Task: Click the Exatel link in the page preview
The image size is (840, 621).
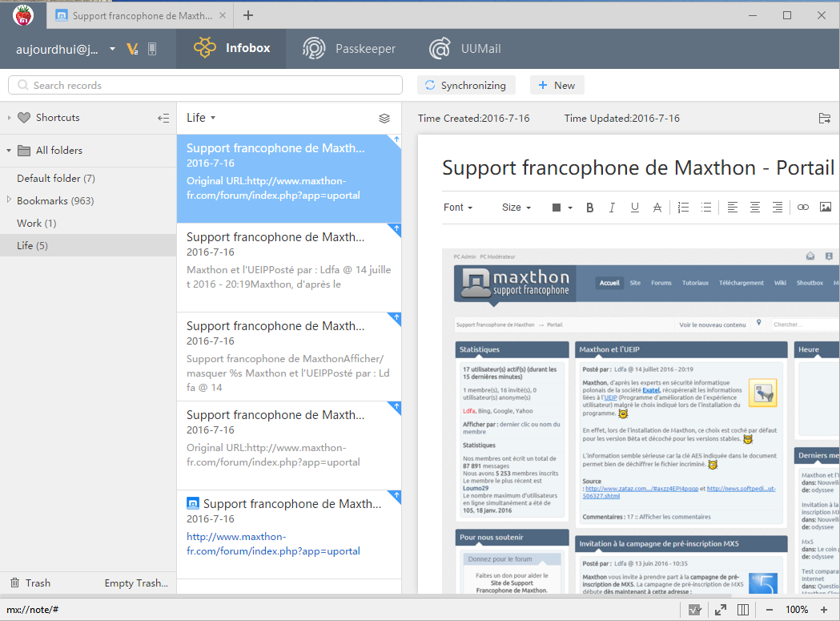Action: (x=651, y=390)
